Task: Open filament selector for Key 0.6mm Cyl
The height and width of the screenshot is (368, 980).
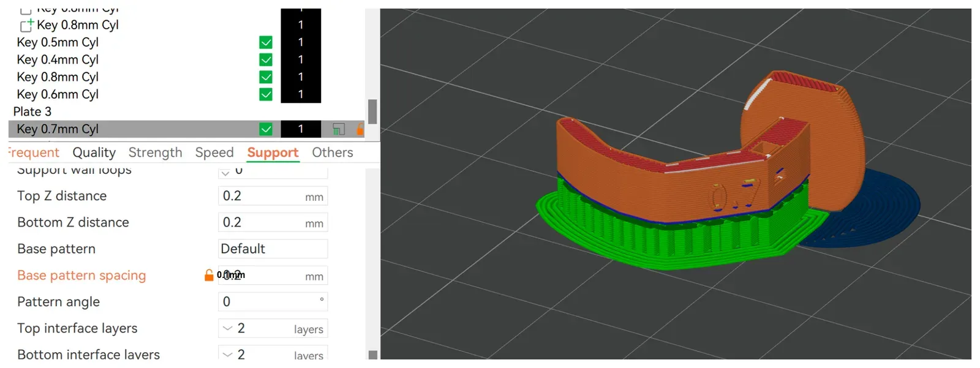Action: 301,94
